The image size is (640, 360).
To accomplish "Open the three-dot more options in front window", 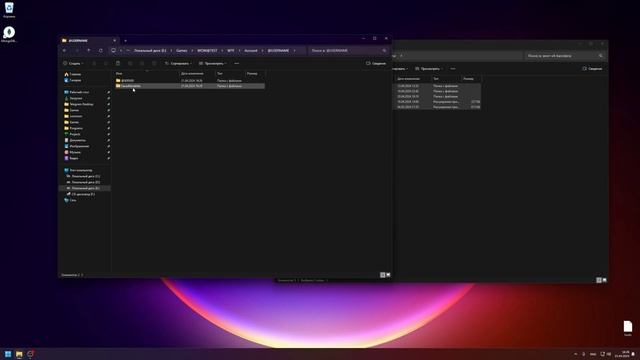I will pyautogui.click(x=237, y=64).
